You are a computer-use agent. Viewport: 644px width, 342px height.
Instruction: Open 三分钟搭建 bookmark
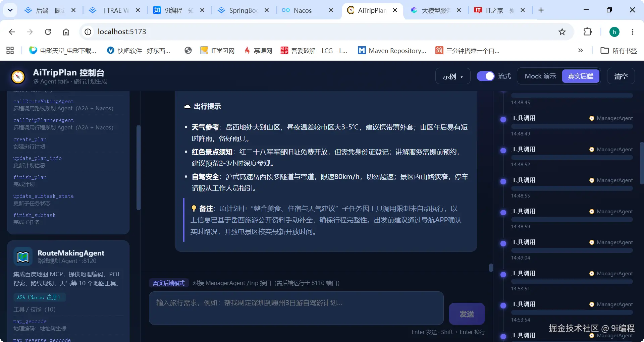point(467,51)
